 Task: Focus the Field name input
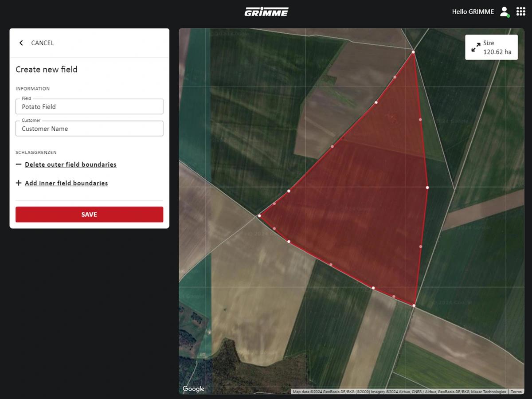[89, 107]
